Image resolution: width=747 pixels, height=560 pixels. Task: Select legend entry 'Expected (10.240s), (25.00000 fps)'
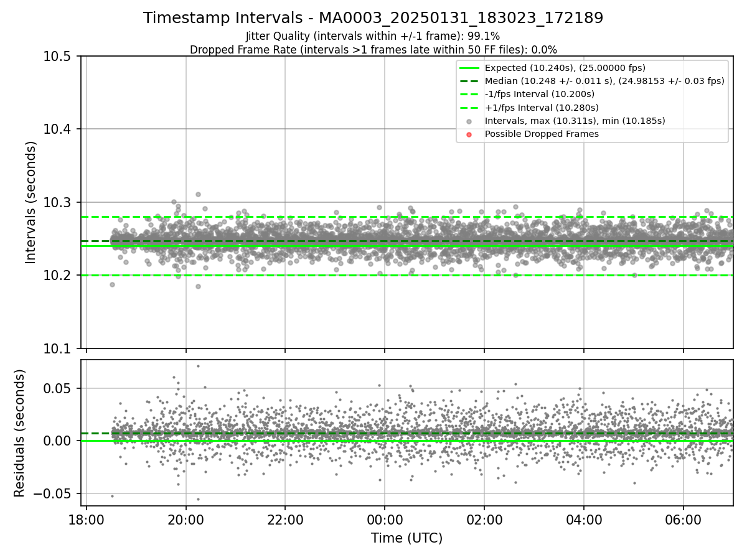click(x=565, y=68)
